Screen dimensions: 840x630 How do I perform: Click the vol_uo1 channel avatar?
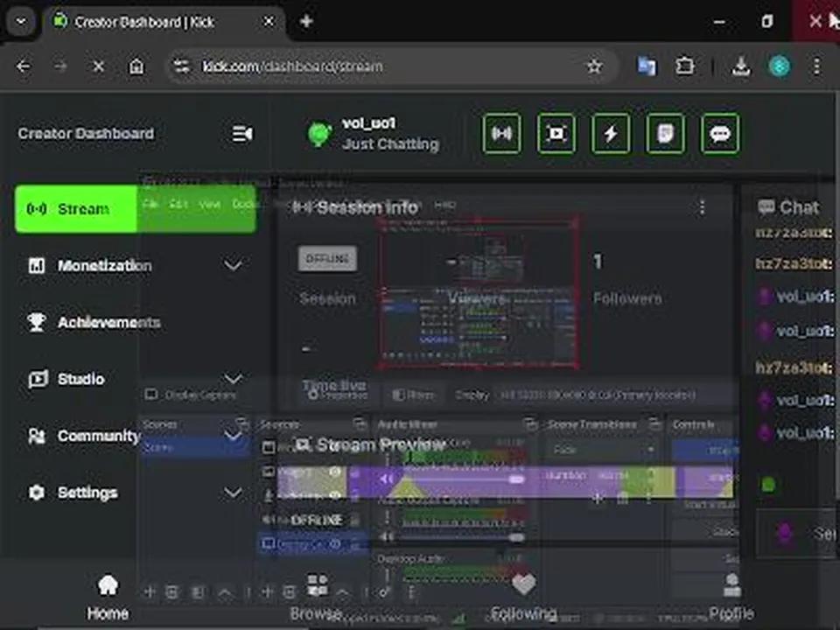[x=319, y=134]
